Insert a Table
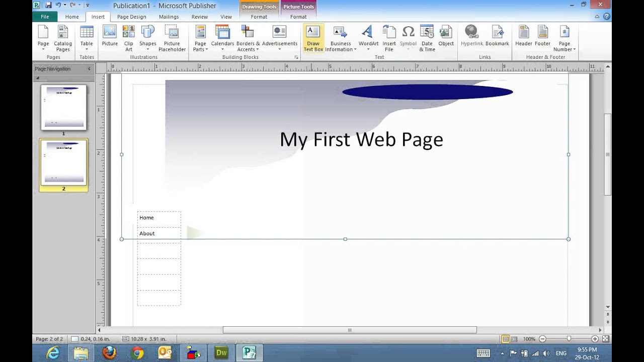Viewport: 644px width, 362px height. coord(87,38)
